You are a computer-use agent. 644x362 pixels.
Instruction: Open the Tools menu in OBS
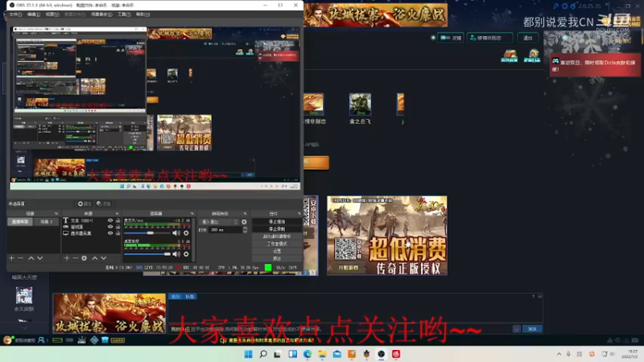point(124,14)
